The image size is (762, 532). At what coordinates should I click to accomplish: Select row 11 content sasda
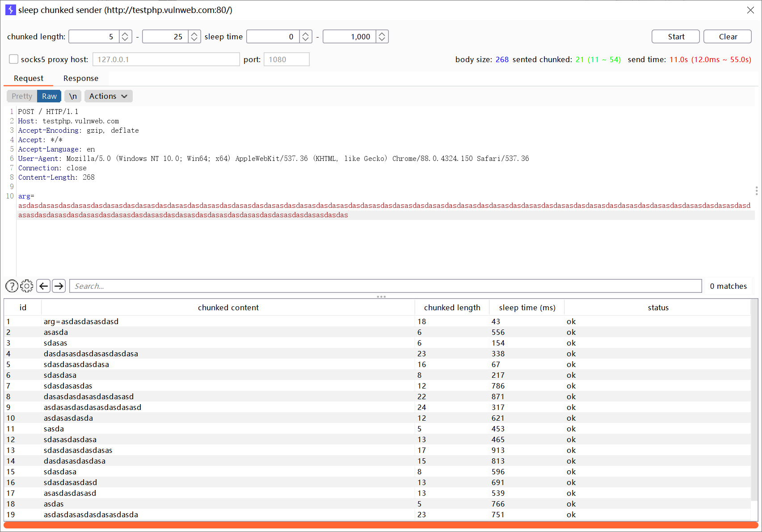pyautogui.click(x=377, y=429)
